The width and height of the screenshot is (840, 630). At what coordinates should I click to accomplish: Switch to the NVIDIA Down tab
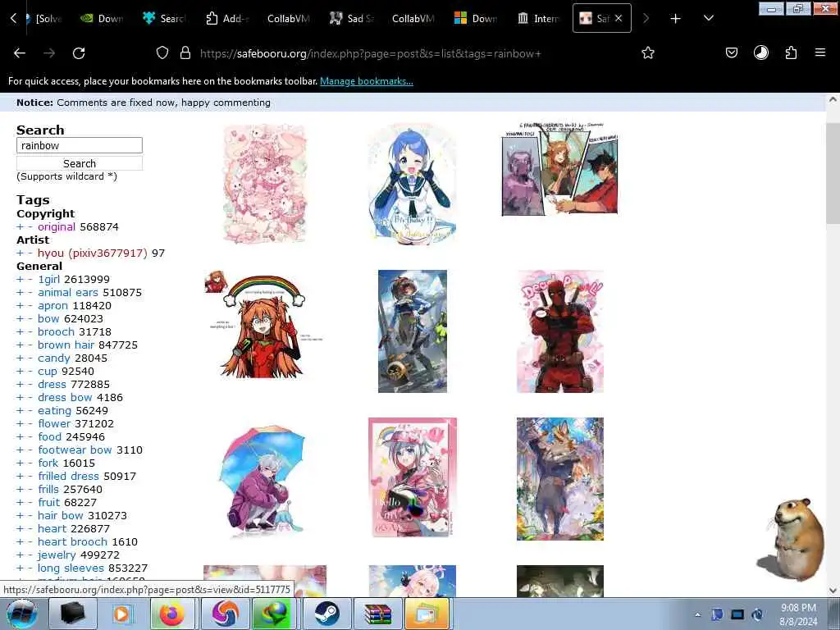click(x=102, y=19)
